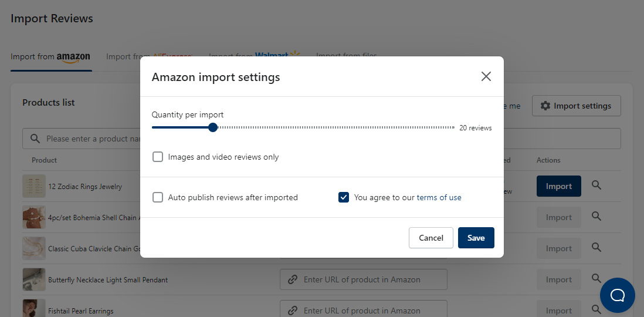Click the search icon in product search field
Screen dimensions: 644x317
point(35,139)
